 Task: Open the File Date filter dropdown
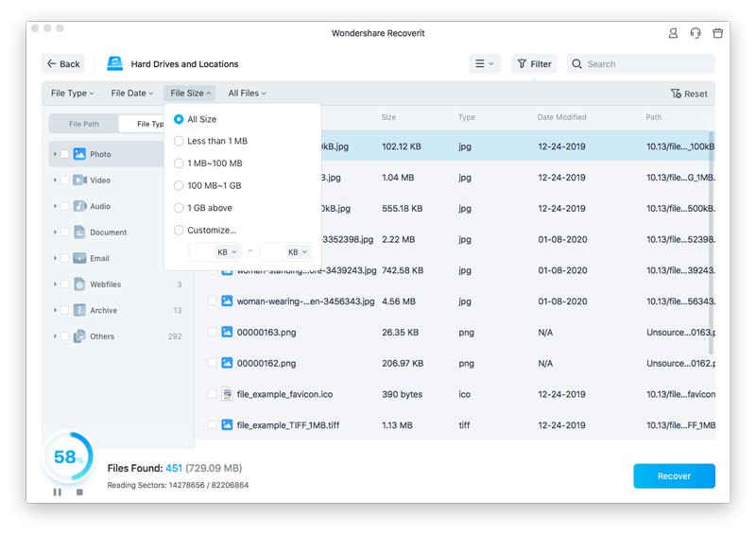(x=131, y=94)
